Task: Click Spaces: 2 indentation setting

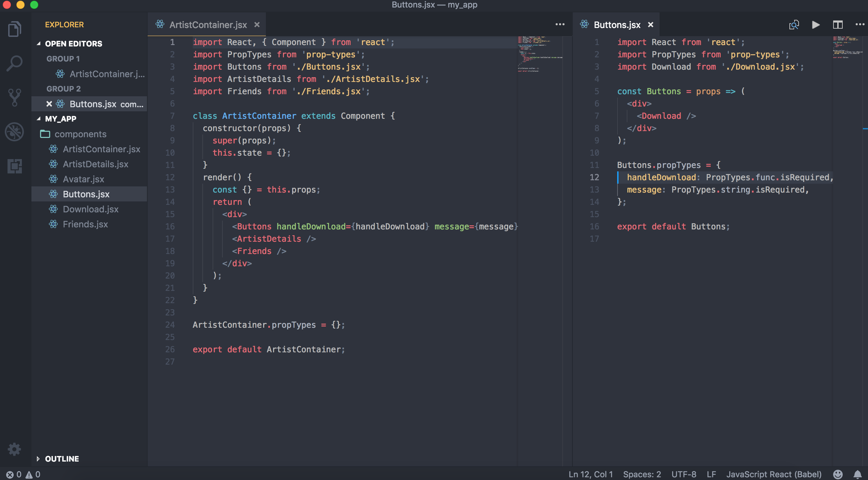Action: [642, 474]
